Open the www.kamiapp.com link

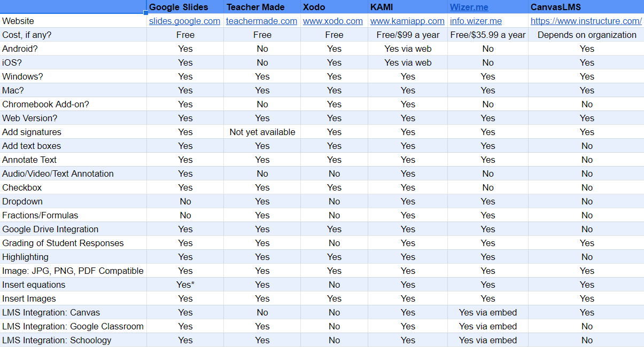(x=407, y=21)
